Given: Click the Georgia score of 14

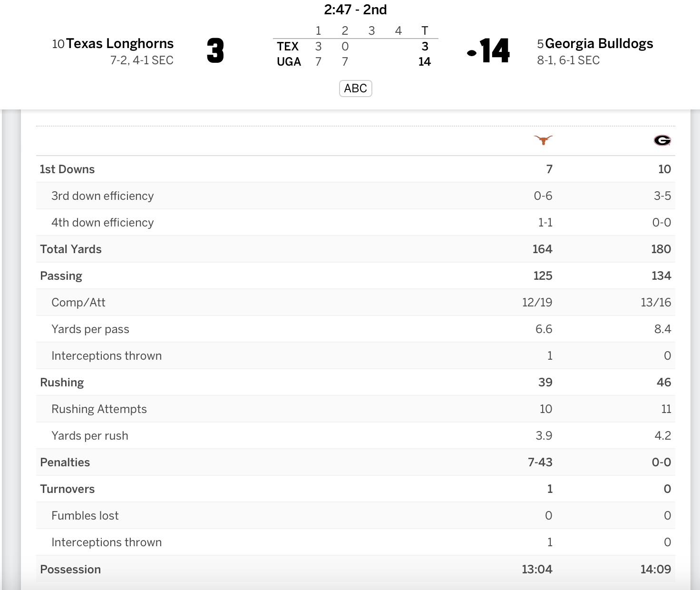Looking at the screenshot, I should tap(495, 51).
